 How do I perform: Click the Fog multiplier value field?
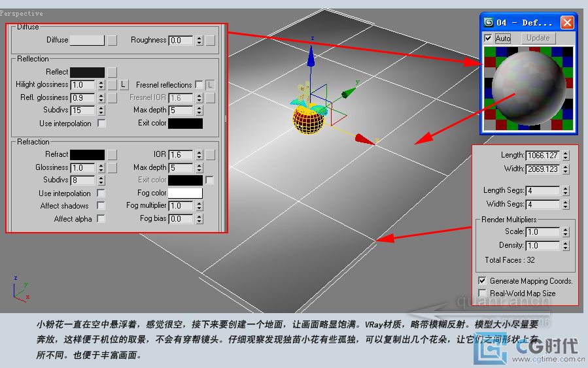[x=181, y=206]
